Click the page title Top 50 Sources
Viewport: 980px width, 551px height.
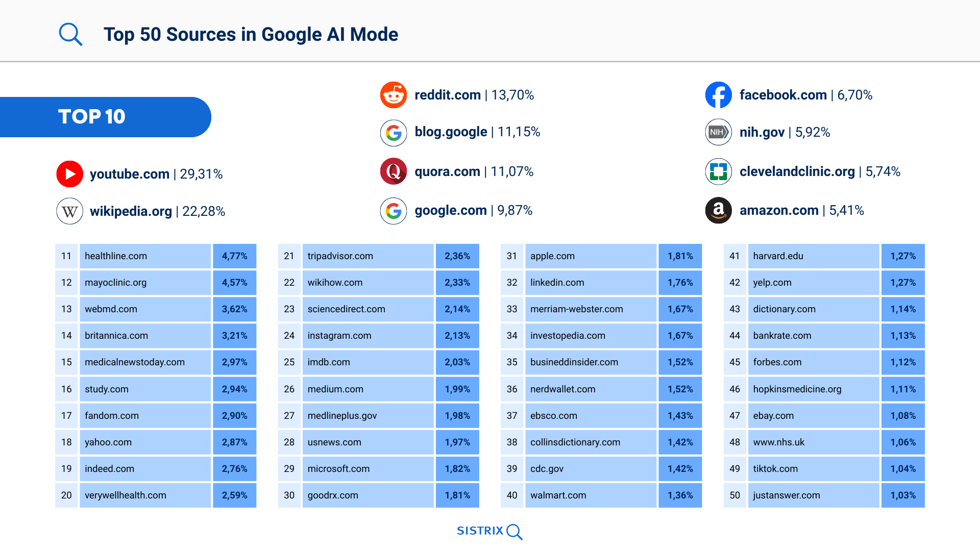pos(251,34)
